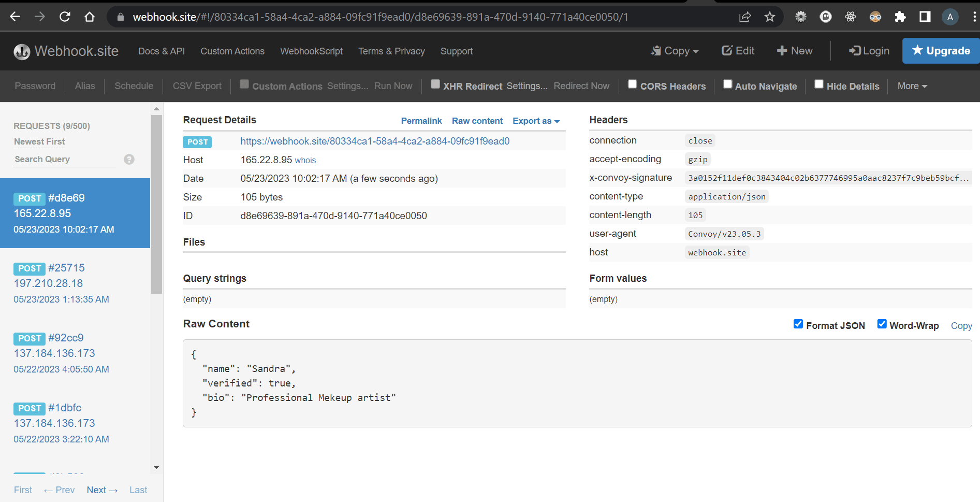Select the Edit pencil icon
This screenshot has height=502, width=980.
[x=727, y=50]
